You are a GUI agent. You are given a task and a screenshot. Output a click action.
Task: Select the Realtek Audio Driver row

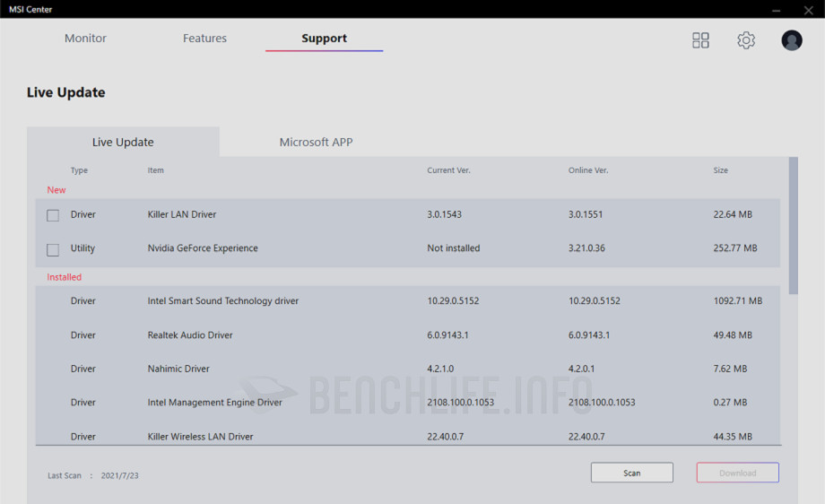408,335
